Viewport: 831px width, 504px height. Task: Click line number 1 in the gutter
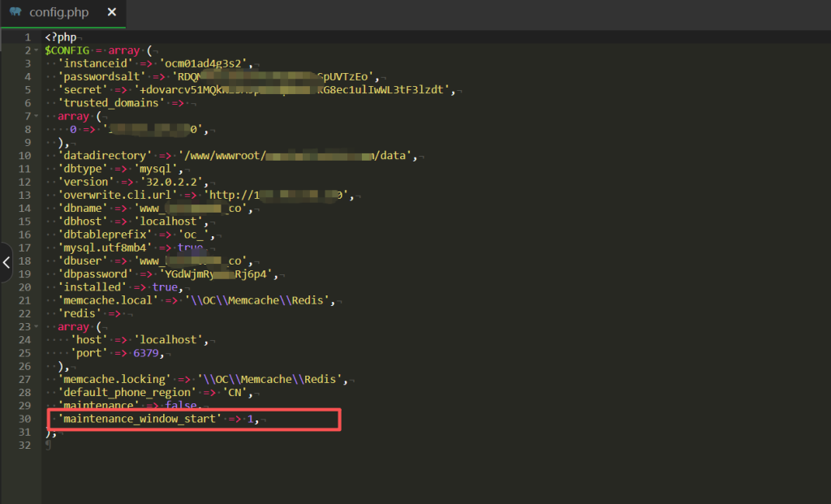coord(28,38)
